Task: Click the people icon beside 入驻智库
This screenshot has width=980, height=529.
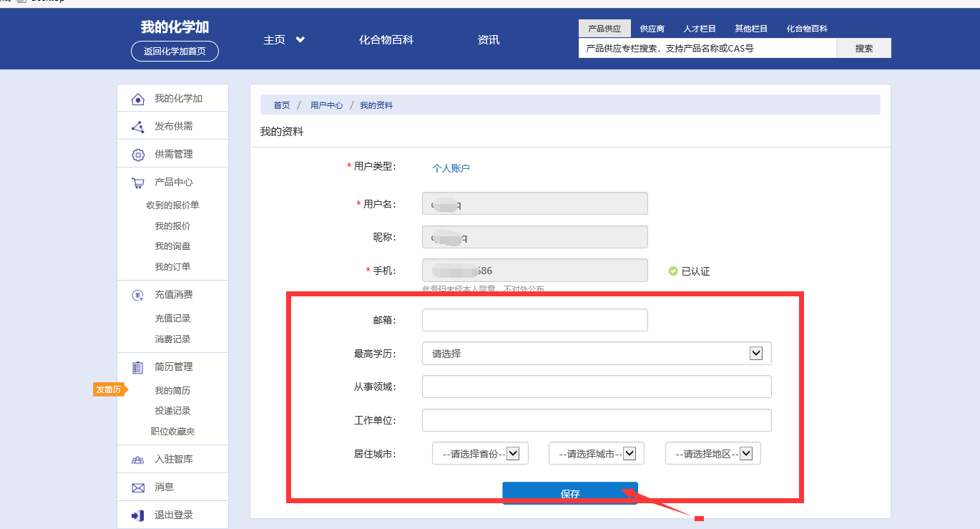Action: point(138,460)
